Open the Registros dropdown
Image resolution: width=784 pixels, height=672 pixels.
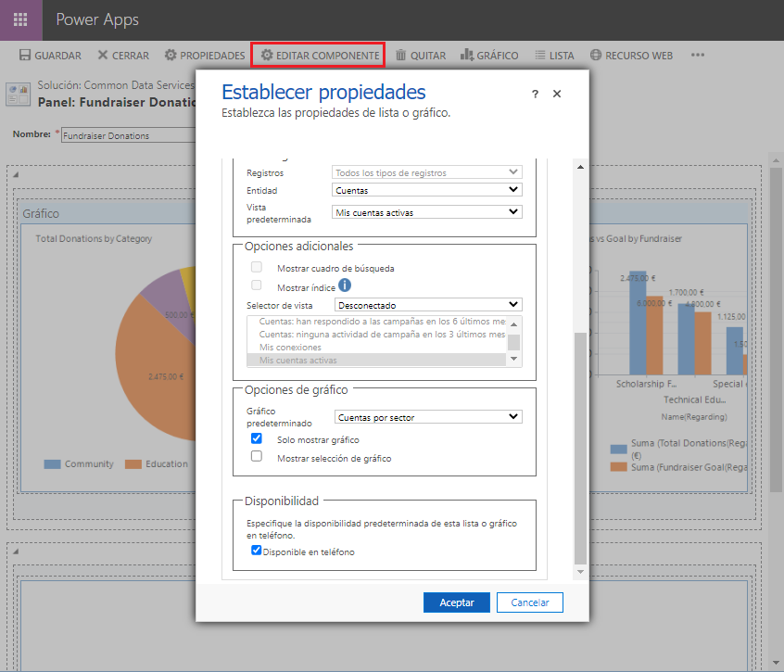427,172
